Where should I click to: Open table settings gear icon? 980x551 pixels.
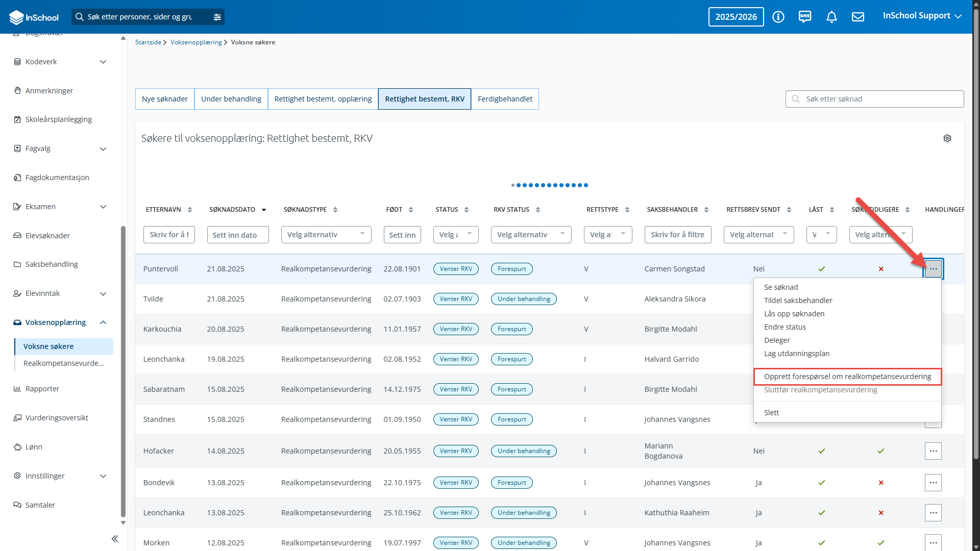(947, 138)
